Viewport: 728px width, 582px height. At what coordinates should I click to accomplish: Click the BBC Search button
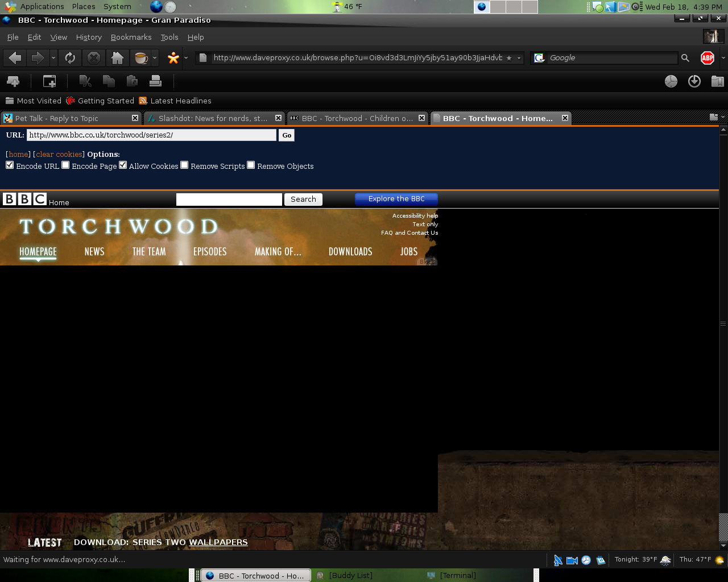(303, 199)
